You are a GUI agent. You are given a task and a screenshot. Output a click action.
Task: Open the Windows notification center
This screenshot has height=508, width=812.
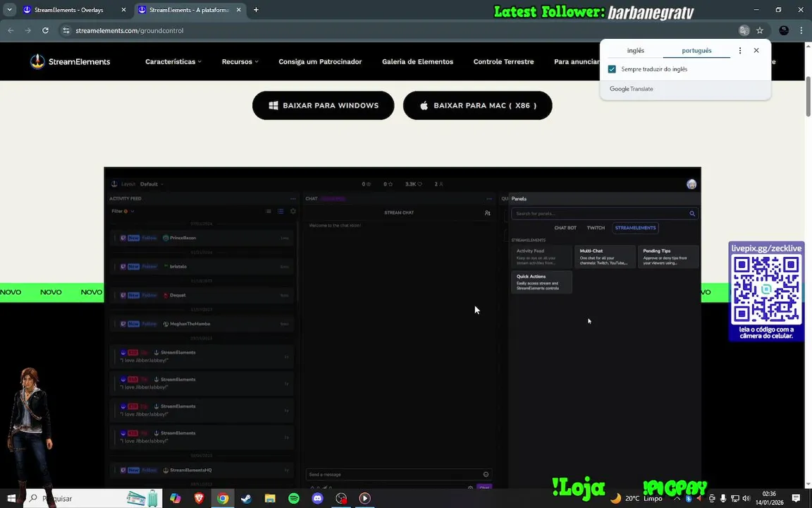pos(796,498)
